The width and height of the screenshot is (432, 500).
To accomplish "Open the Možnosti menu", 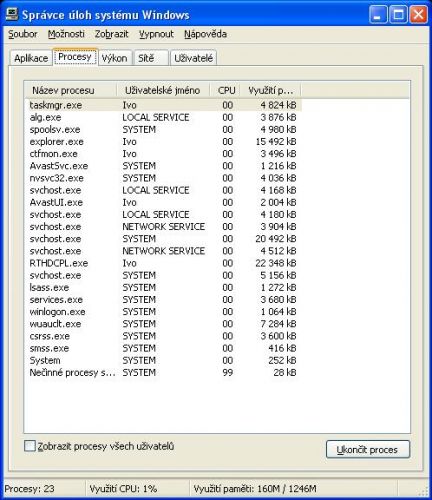I will 66,34.
